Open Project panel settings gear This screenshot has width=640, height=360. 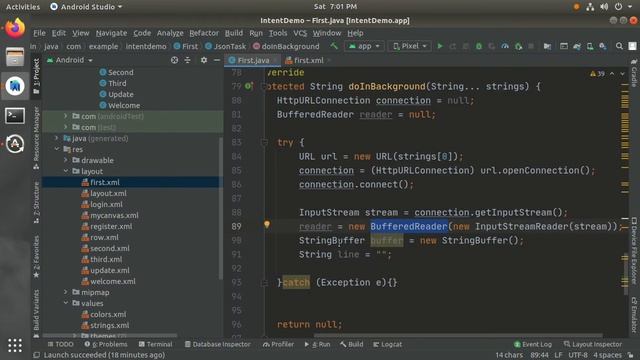[204, 60]
